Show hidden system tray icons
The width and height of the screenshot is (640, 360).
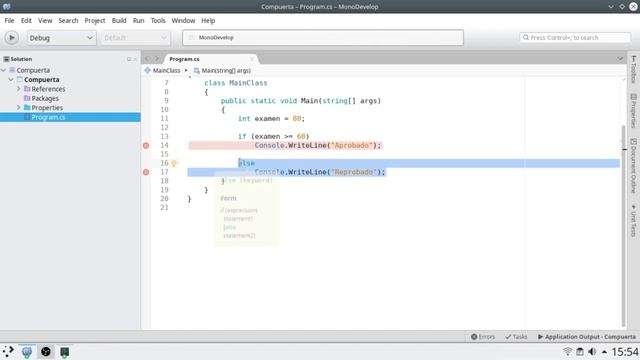(604, 351)
